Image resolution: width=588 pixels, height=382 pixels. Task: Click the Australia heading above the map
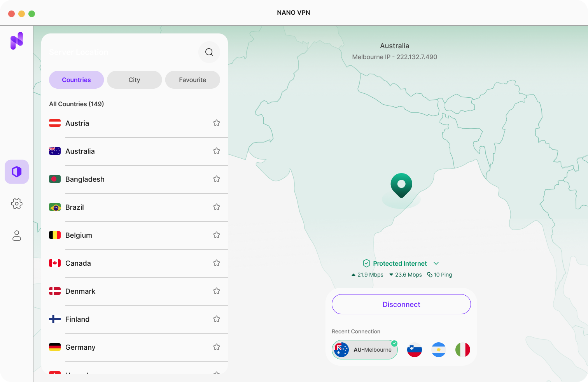pos(395,46)
